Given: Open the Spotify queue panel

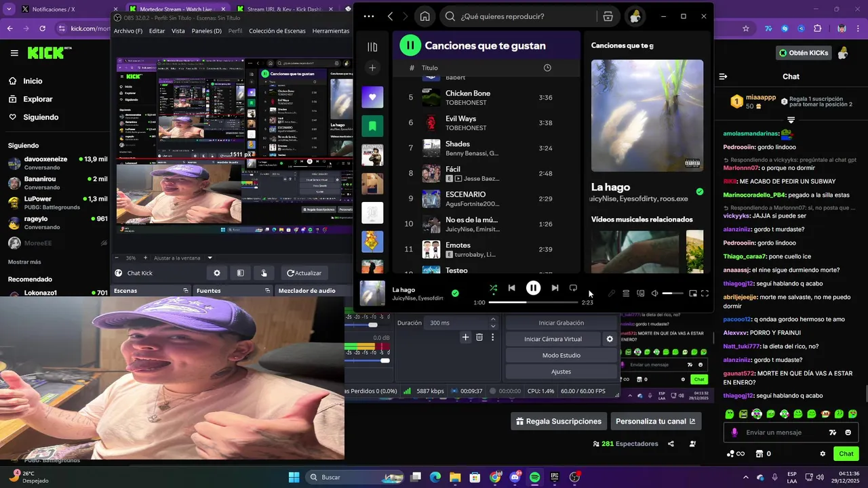Looking at the screenshot, I should 626,293.
